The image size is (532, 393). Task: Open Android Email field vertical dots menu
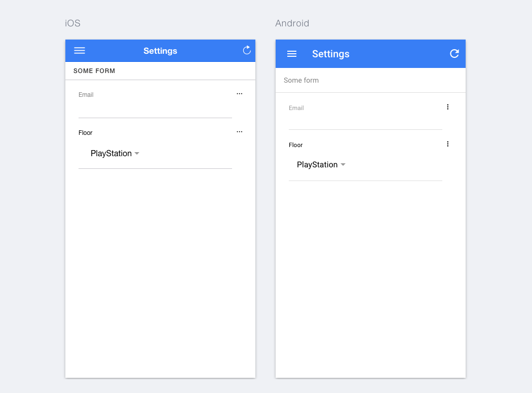[x=447, y=107]
